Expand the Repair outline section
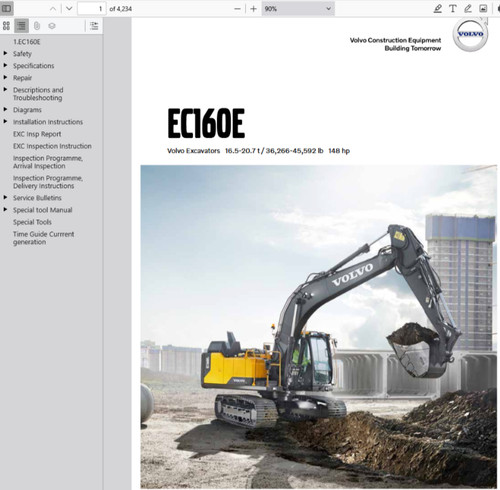Image resolution: width=500 pixels, height=490 pixels. pyautogui.click(x=5, y=77)
